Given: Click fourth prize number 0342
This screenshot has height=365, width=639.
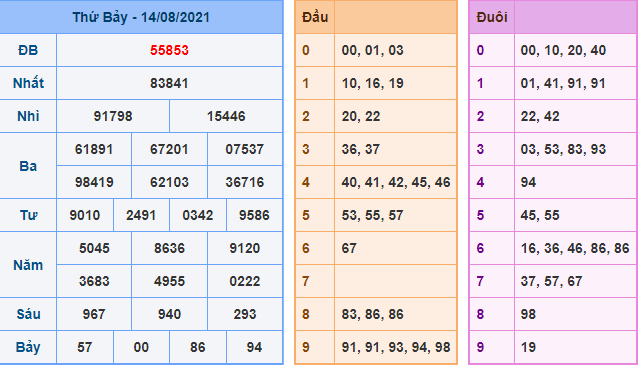Looking at the screenshot, I should 198,215.
